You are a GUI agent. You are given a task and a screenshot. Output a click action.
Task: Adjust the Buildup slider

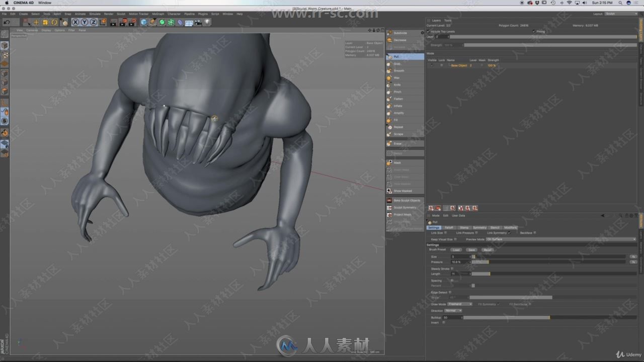click(549, 317)
